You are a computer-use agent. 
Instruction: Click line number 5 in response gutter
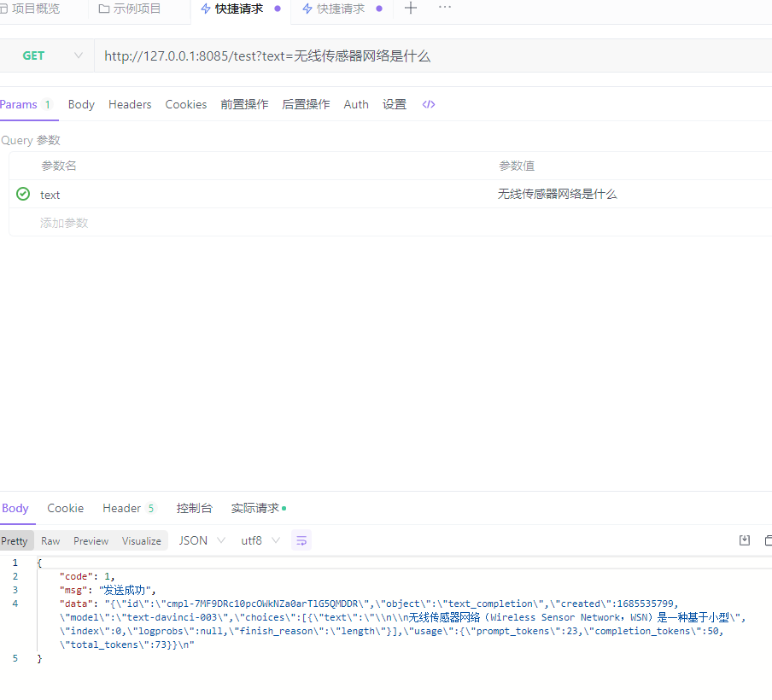pos(15,658)
